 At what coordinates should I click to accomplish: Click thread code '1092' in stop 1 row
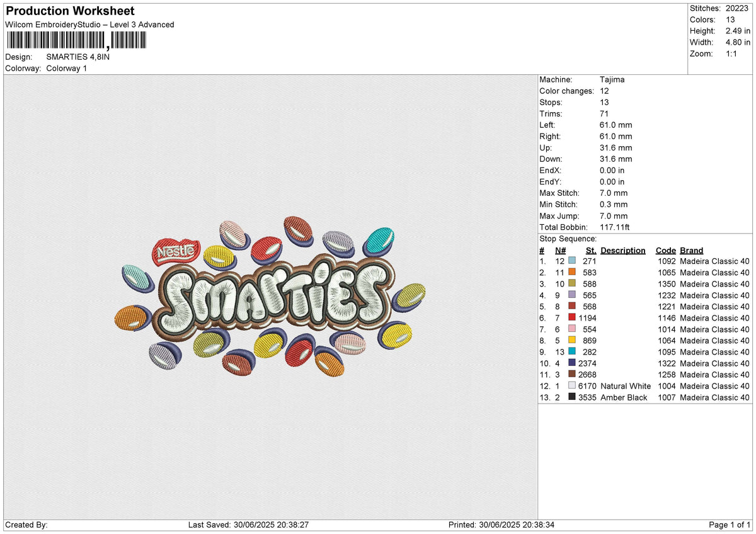[667, 261]
